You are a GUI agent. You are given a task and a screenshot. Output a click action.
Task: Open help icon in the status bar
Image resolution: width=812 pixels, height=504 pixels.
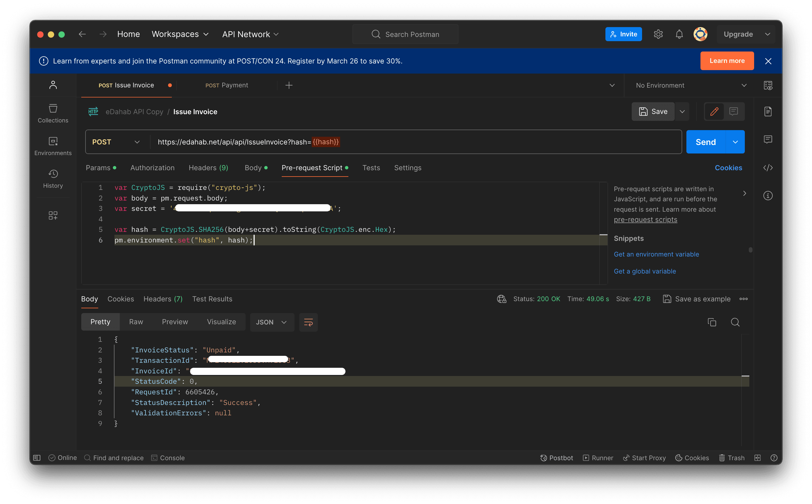coord(774,458)
